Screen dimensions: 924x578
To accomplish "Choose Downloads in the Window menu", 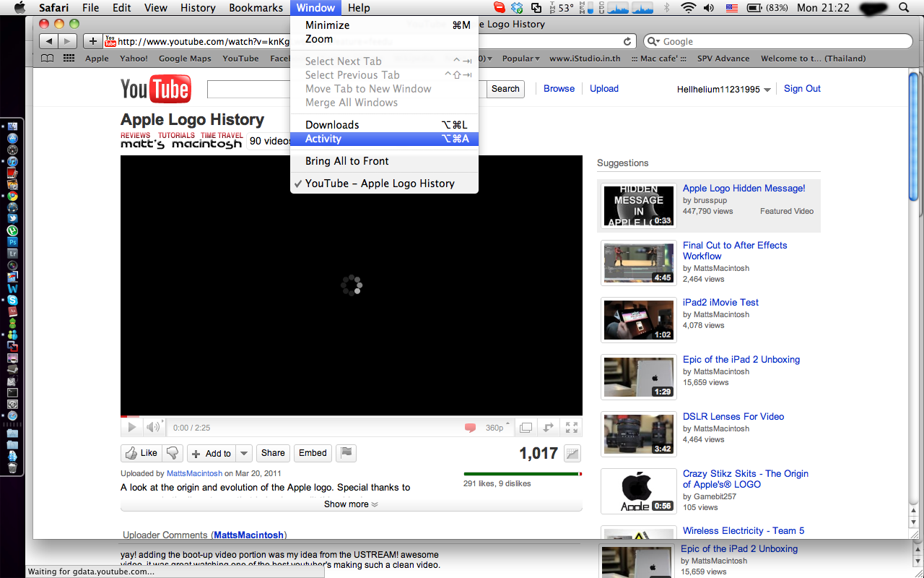I will tap(384, 125).
